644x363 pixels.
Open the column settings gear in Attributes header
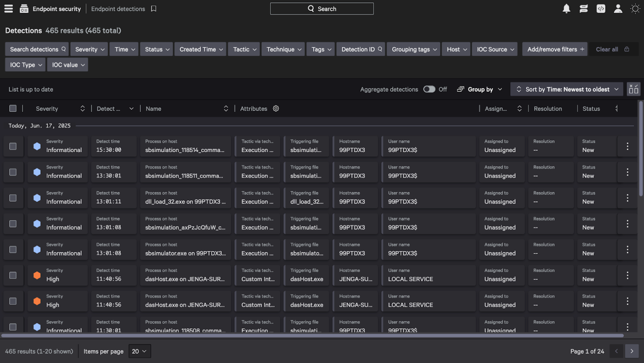coord(275,108)
